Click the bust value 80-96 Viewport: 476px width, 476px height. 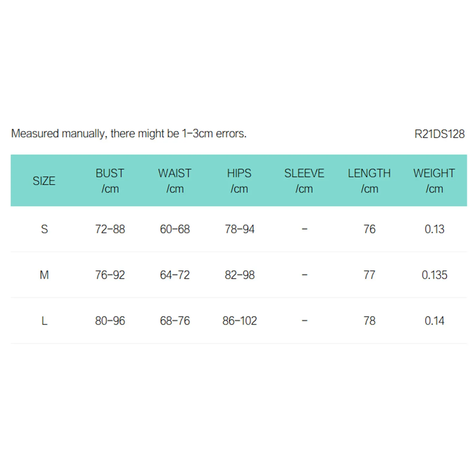pyautogui.click(x=110, y=321)
